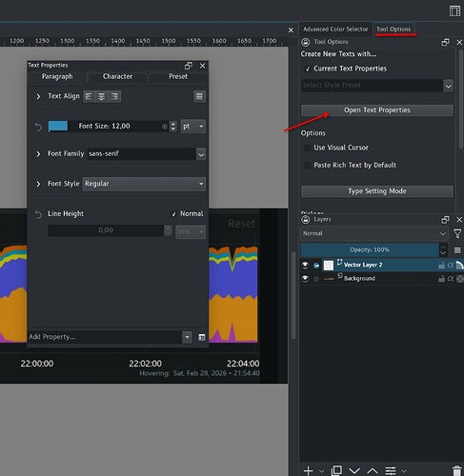The image size is (464, 476).
Task: Move layer down with the down arrow
Action: 354,470
